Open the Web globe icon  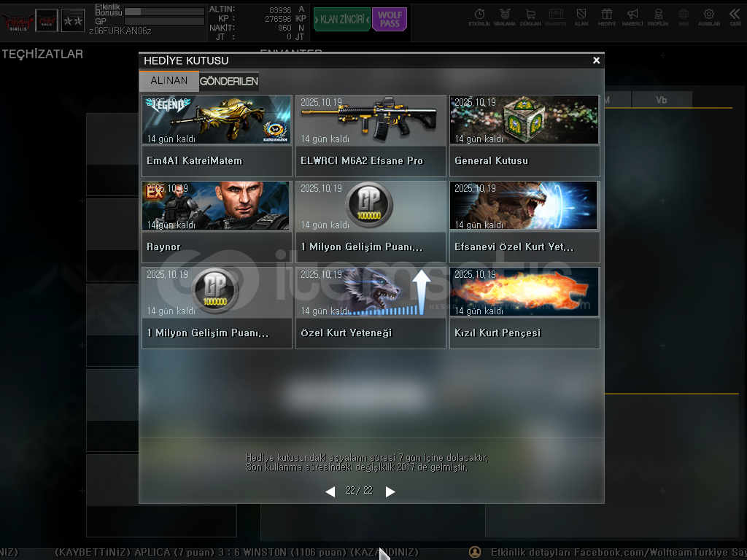684,17
